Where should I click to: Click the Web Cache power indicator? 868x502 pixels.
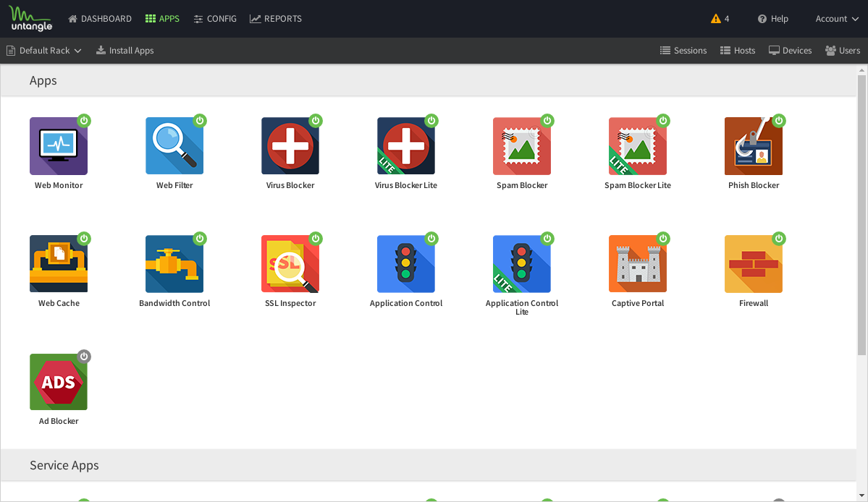[84, 239]
